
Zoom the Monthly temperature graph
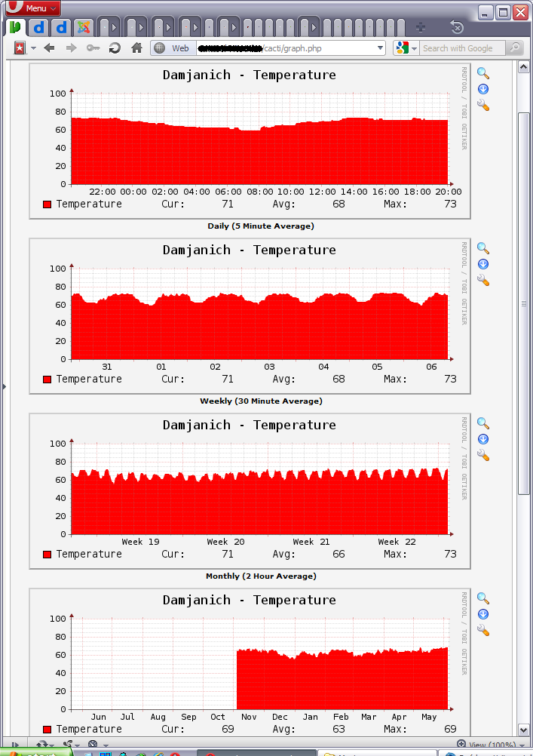[483, 423]
